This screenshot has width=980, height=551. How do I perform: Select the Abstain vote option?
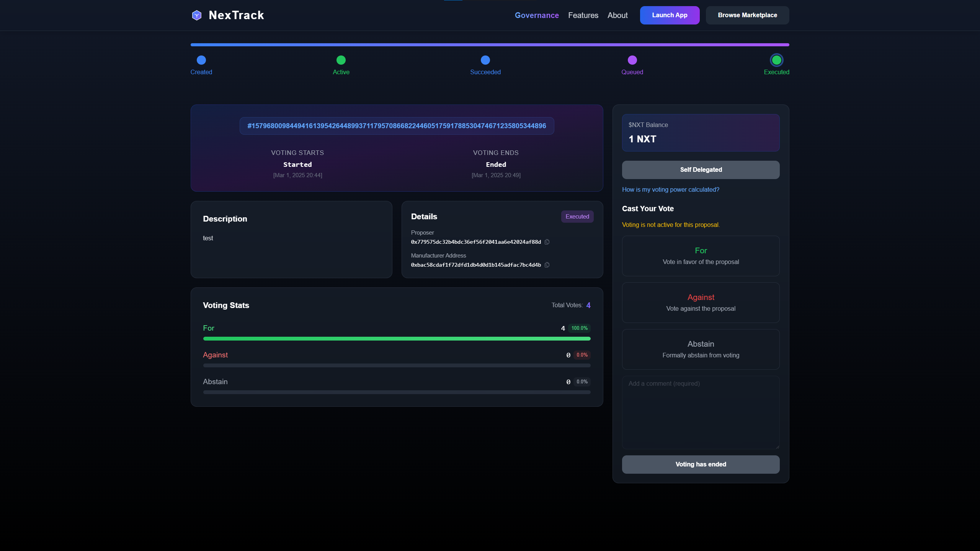coord(701,349)
